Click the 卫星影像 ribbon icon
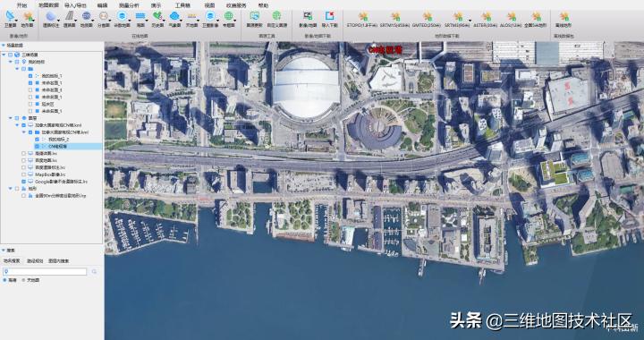The height and width of the screenshot is (340, 644). [210, 16]
